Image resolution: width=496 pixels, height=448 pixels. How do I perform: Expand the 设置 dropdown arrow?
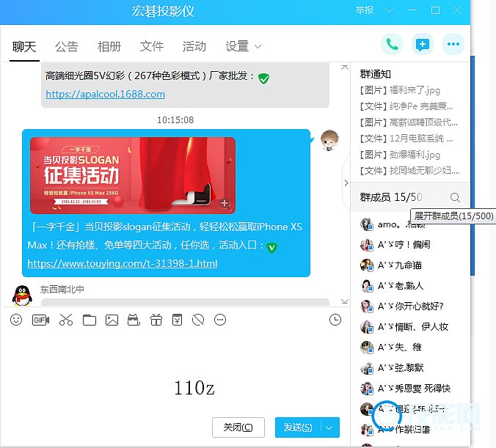[x=258, y=47]
